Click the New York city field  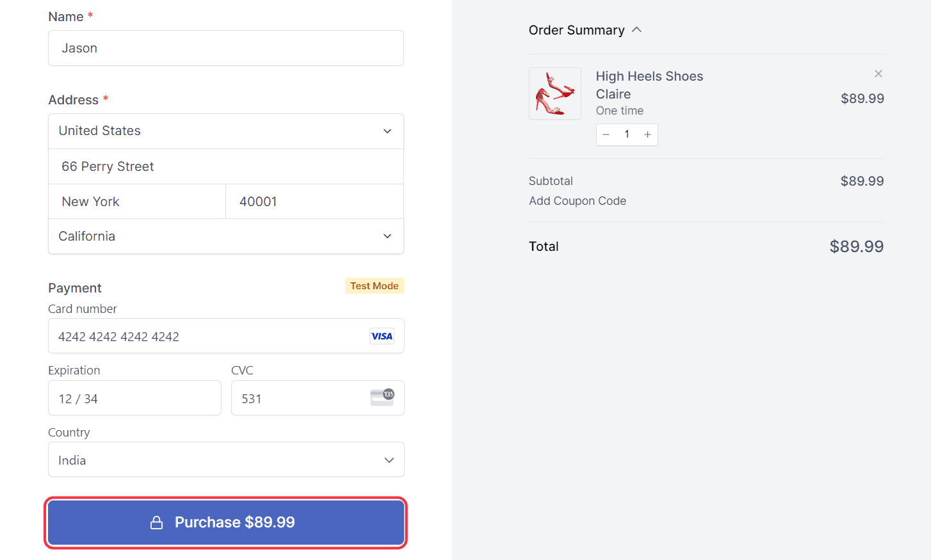click(137, 202)
